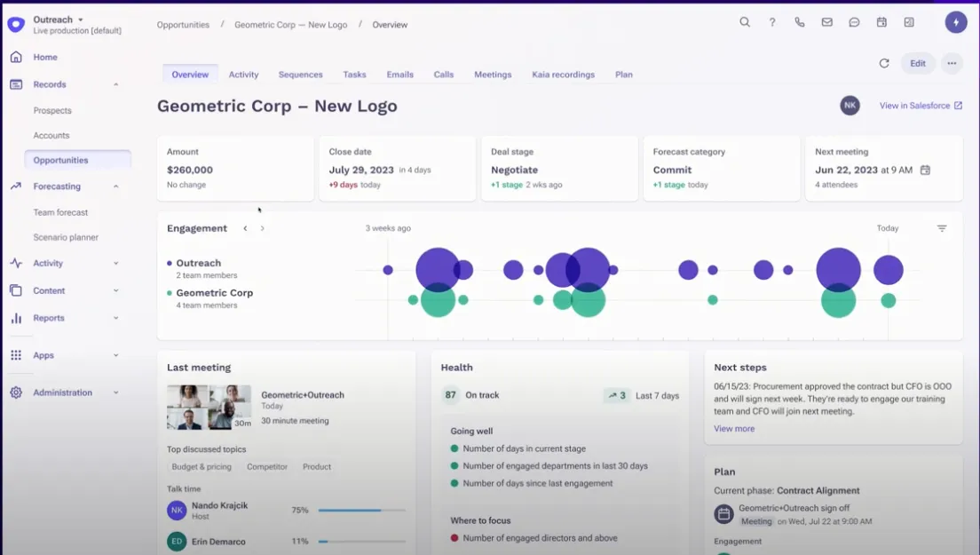Switch to the Tasks tab
Viewport: 980px width, 555px height.
click(354, 75)
